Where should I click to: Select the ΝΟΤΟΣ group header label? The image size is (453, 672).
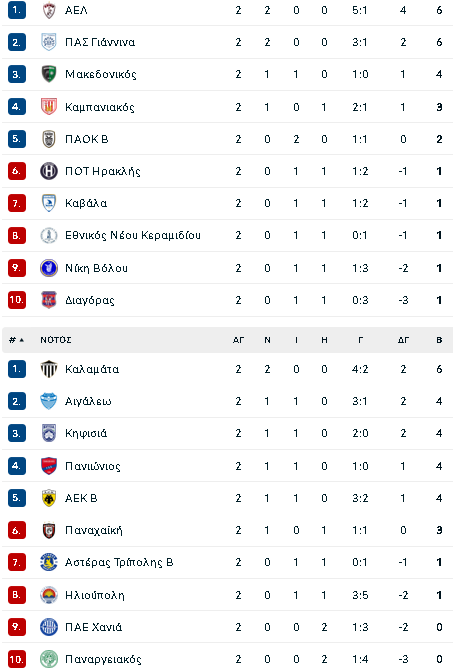pyautogui.click(x=56, y=340)
